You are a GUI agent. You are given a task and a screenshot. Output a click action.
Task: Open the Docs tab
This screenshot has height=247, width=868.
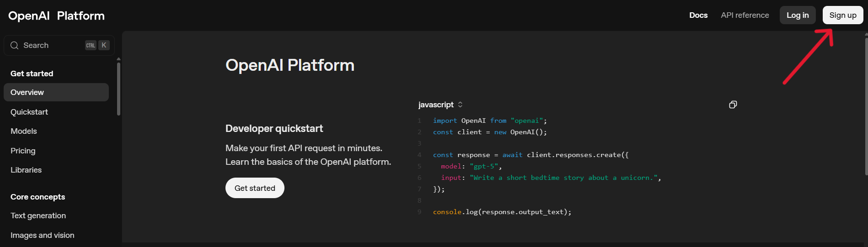tap(698, 15)
